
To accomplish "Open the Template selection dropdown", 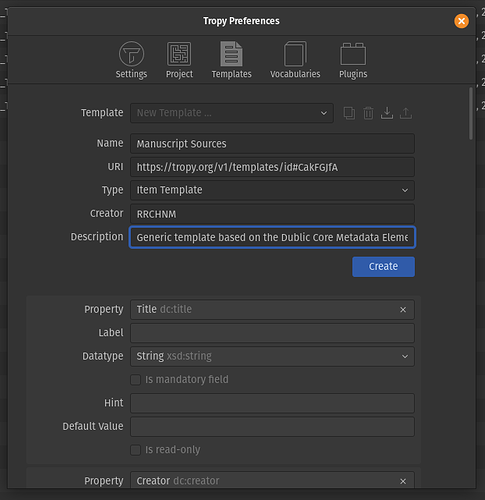I will click(x=232, y=113).
